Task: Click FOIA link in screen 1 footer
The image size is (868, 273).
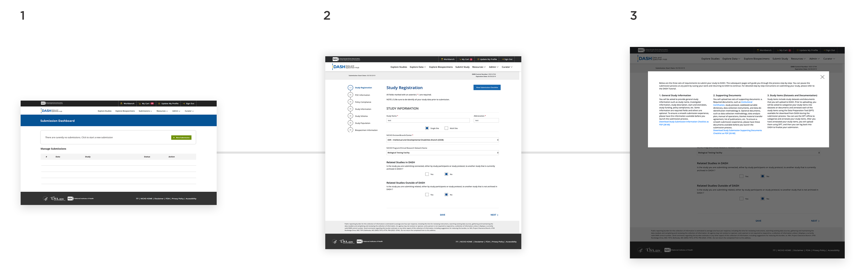Action: point(167,199)
